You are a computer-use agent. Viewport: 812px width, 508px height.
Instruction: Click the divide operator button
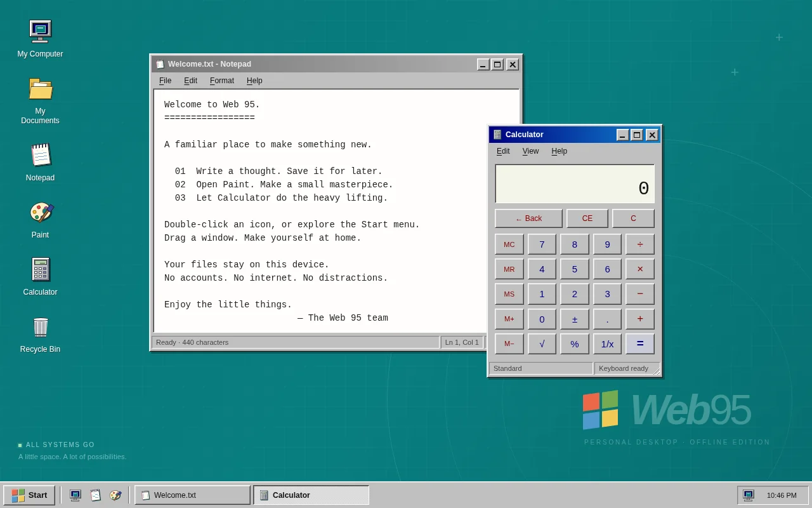(640, 244)
